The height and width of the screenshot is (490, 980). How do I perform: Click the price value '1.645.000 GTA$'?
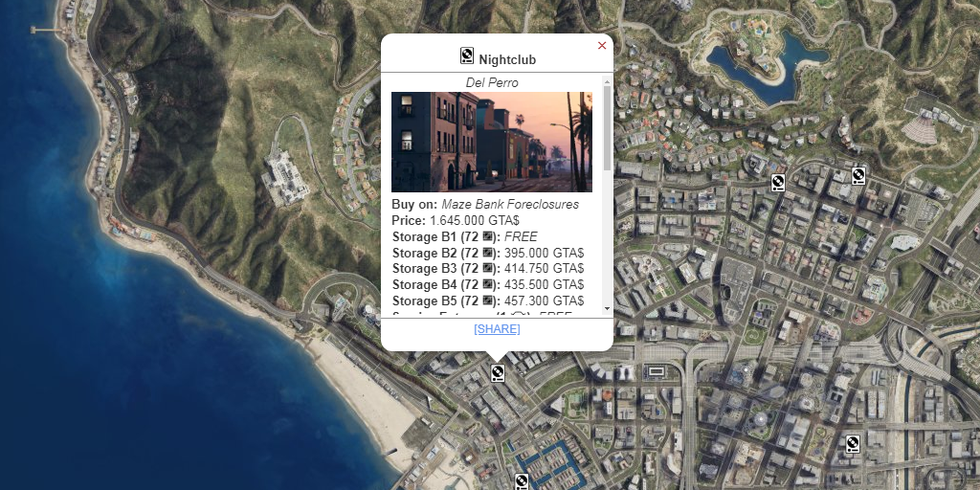click(x=475, y=221)
